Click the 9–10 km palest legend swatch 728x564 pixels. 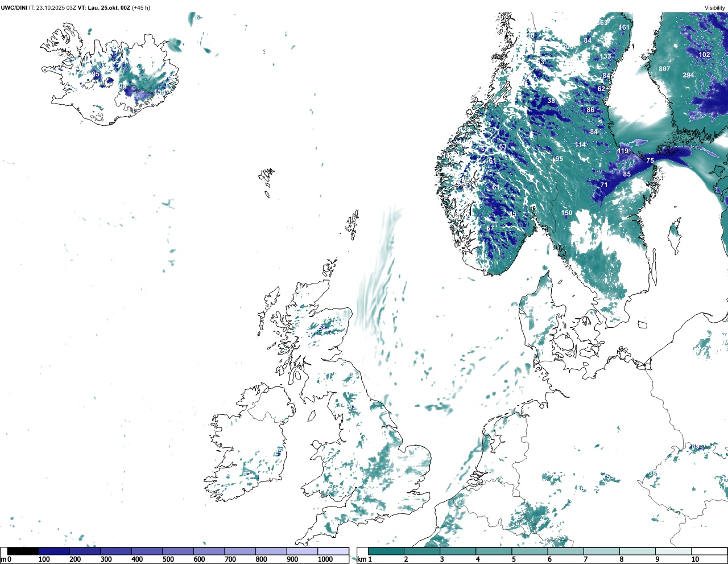tap(673, 551)
